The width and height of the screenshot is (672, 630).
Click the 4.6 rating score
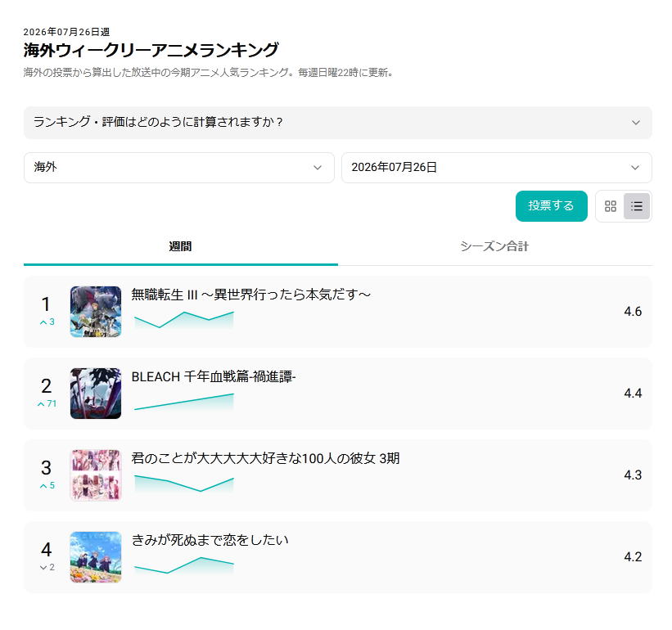pyautogui.click(x=633, y=312)
